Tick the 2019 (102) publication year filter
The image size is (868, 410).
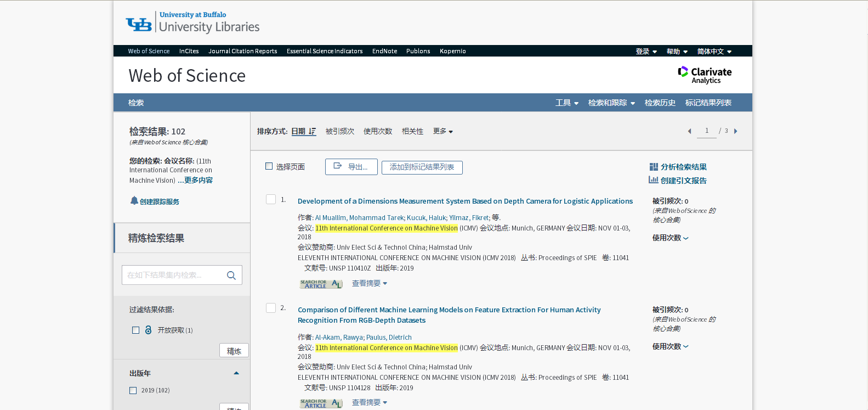[133, 391]
